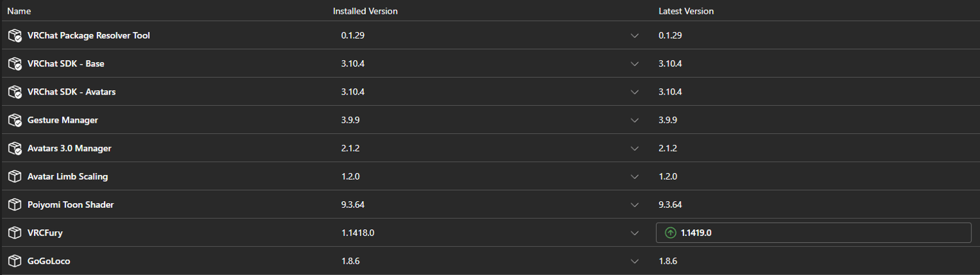This screenshot has width=980, height=275.
Task: Upgrade VRCFury to version 1.1419.0
Action: click(813, 233)
